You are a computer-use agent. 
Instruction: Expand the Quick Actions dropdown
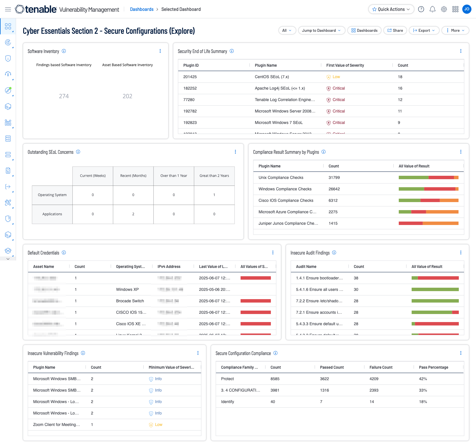click(x=391, y=9)
